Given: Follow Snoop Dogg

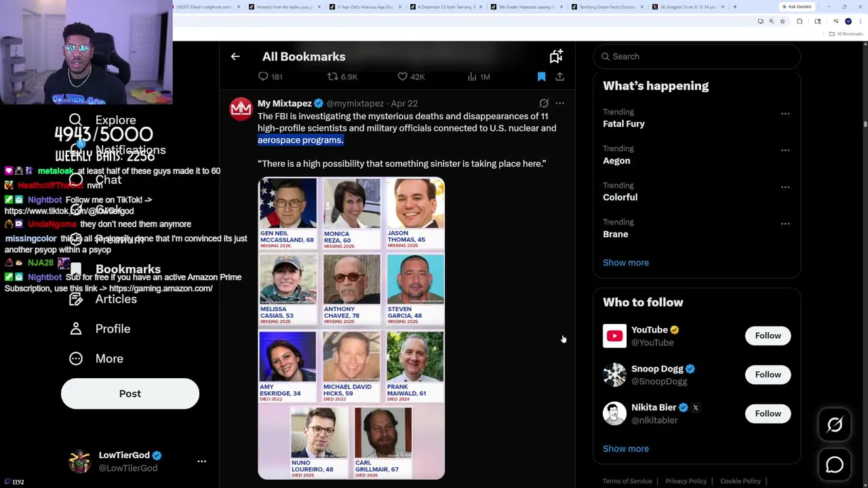Looking at the screenshot, I should [x=768, y=374].
